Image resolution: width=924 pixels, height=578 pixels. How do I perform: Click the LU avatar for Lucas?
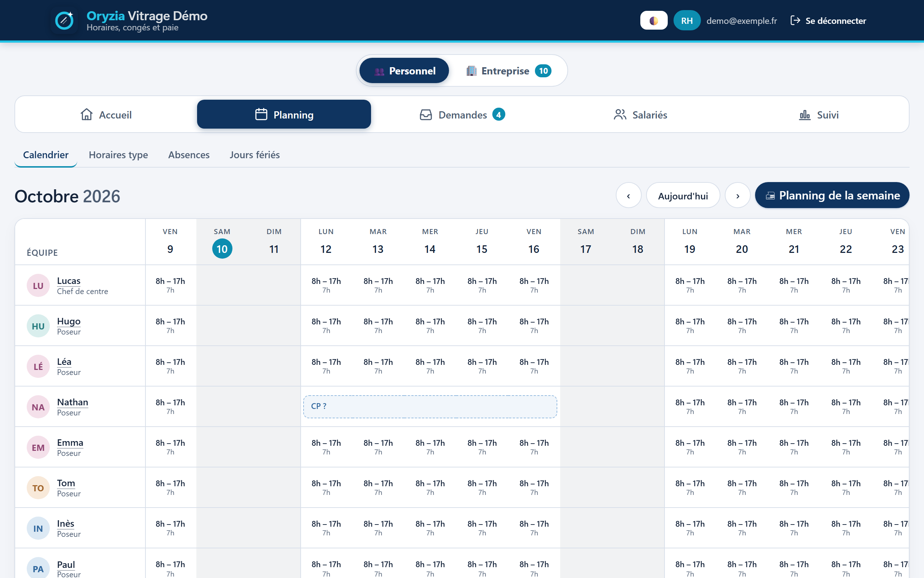coord(38,285)
